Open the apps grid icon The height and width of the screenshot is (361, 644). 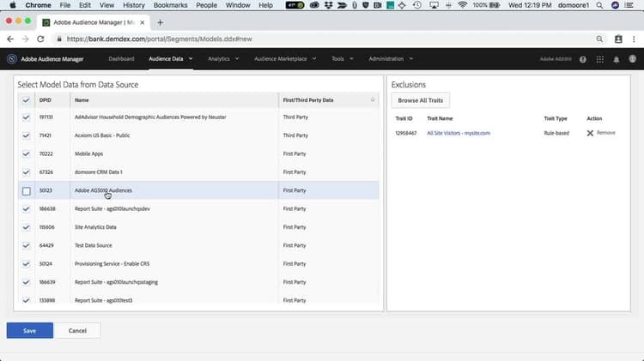[x=600, y=59]
